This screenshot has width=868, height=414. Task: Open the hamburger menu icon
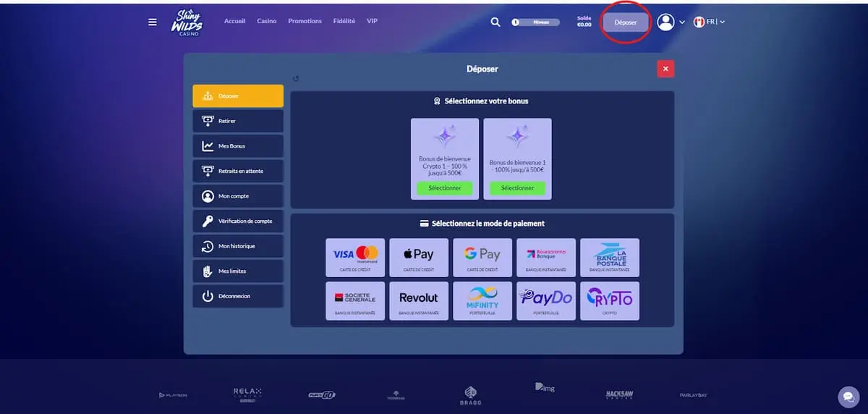tap(153, 22)
